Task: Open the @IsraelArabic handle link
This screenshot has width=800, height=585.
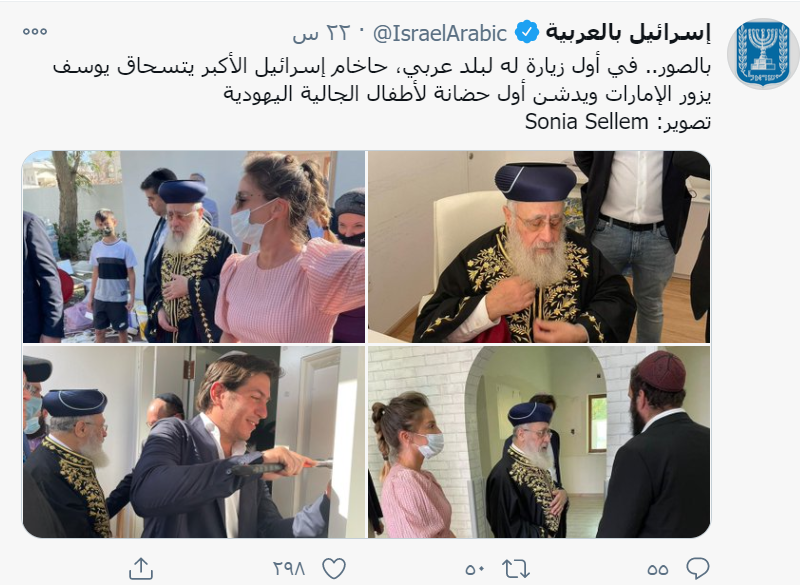Action: pyautogui.click(x=440, y=33)
